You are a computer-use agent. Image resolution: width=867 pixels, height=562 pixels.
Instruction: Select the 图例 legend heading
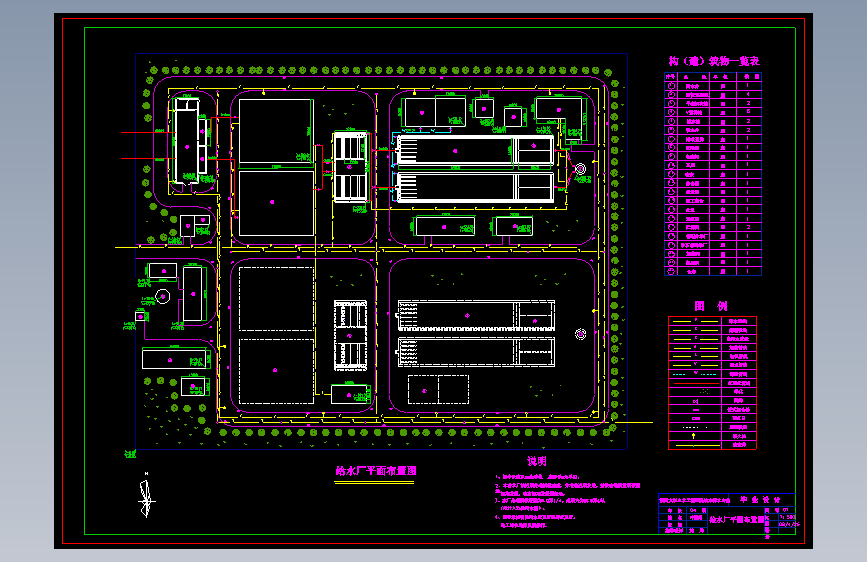[711, 306]
